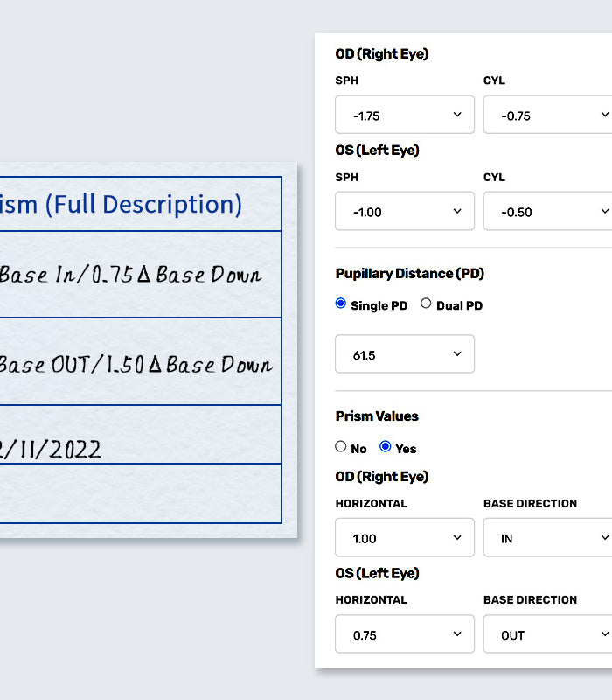The height and width of the screenshot is (700, 612).
Task: Choose No for Prism Values
Action: 341,447
